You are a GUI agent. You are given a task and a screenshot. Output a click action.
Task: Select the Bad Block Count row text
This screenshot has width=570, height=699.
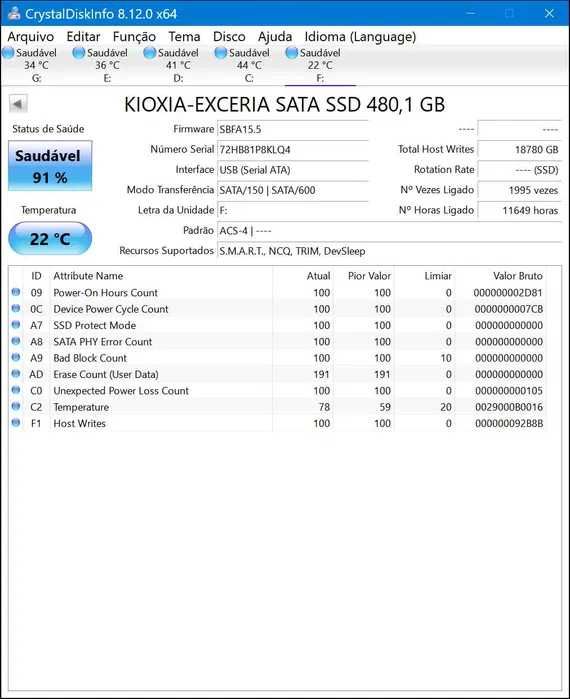(90, 358)
